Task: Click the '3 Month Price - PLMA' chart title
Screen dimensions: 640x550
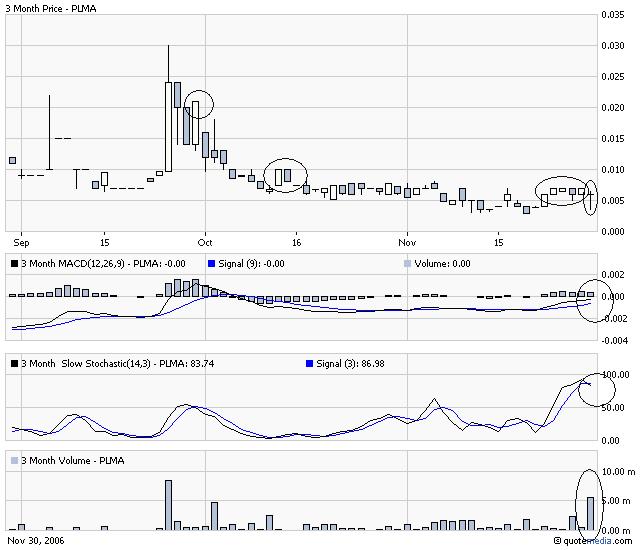Action: click(x=51, y=8)
